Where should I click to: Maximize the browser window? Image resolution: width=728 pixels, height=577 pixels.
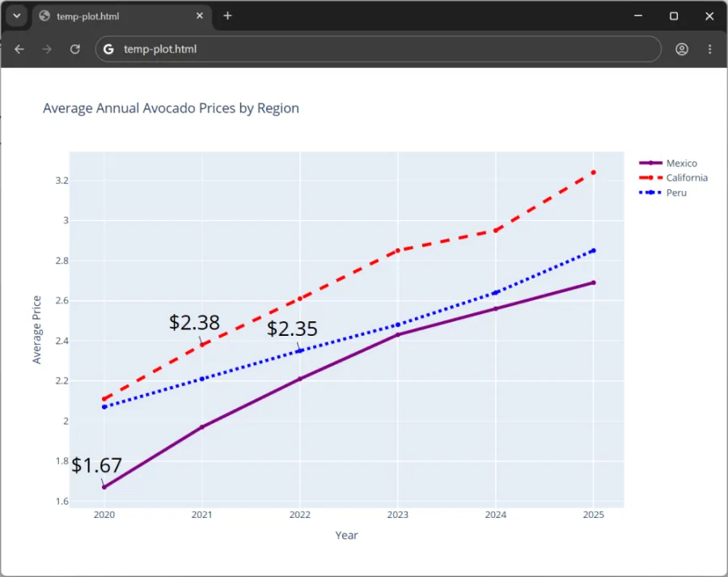click(674, 16)
